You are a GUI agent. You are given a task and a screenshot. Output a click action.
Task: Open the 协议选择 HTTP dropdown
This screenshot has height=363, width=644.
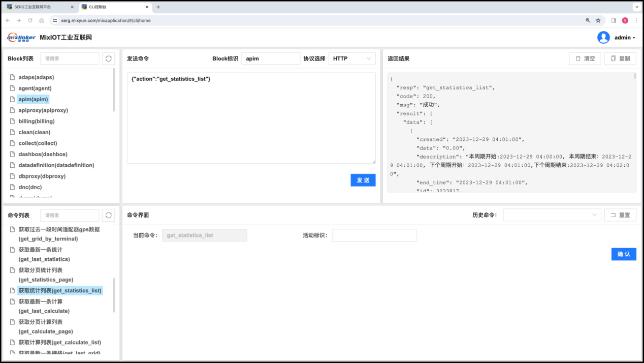tap(351, 58)
